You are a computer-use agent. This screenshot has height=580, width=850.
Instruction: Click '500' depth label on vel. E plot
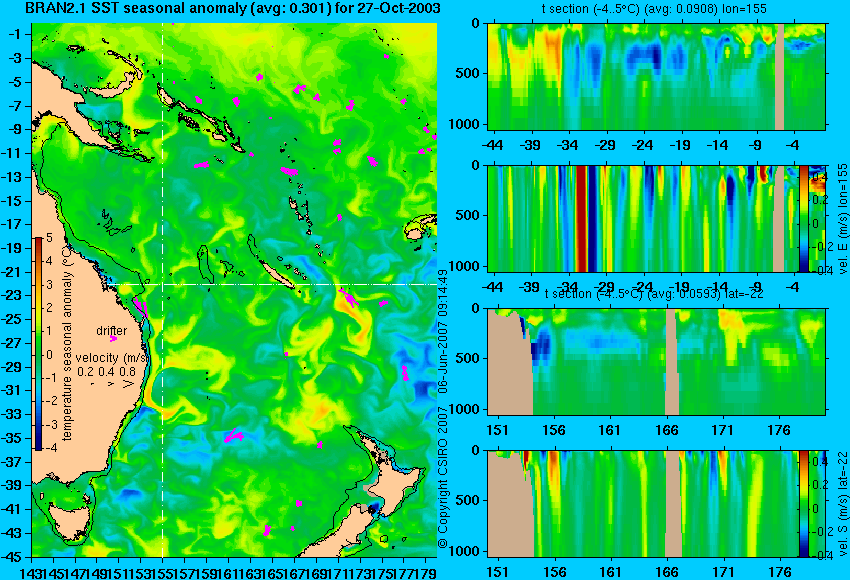468,215
